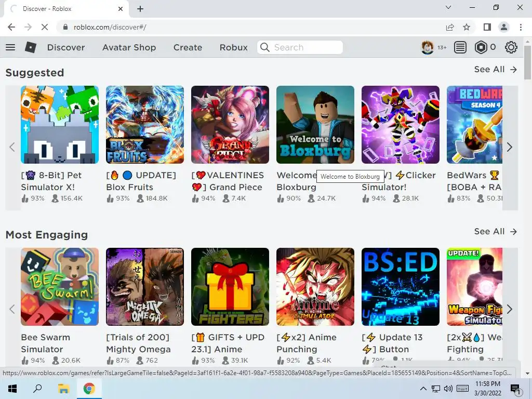532x399 pixels.
Task: Open the notifications feed icon
Action: point(460,47)
